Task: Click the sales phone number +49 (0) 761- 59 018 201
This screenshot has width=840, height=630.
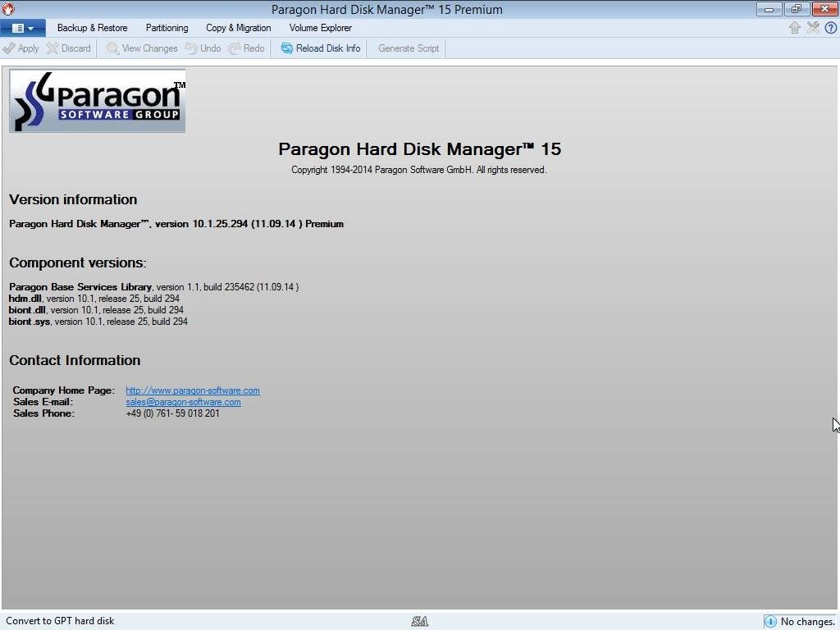Action: point(172,413)
